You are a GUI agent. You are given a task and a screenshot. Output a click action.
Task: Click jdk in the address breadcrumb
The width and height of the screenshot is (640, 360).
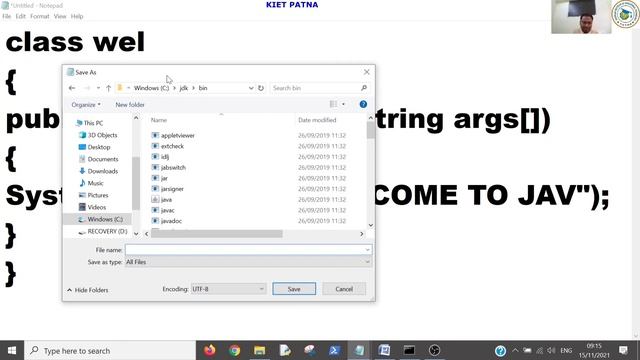click(x=184, y=88)
